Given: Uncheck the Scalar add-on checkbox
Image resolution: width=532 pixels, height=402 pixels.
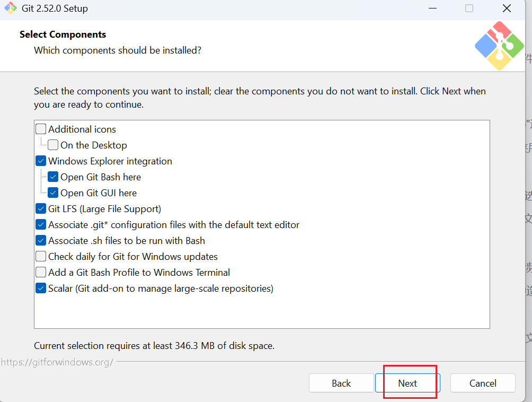Looking at the screenshot, I should (41, 289).
